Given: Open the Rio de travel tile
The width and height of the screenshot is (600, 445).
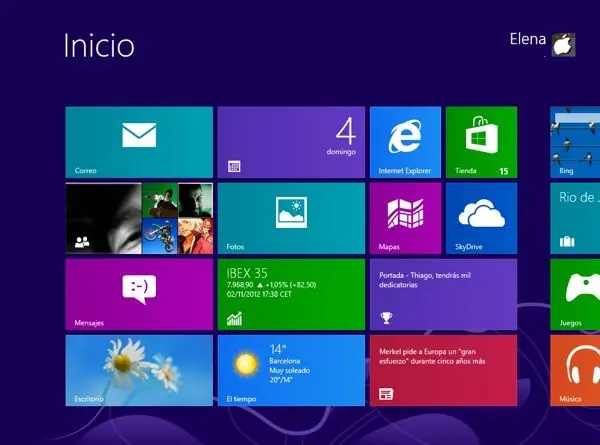Looking at the screenshot, I should coord(575,218).
